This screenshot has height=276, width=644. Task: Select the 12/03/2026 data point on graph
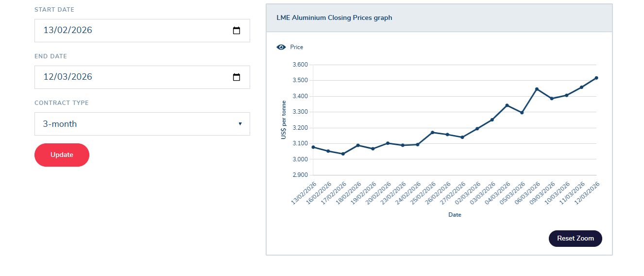(596, 78)
